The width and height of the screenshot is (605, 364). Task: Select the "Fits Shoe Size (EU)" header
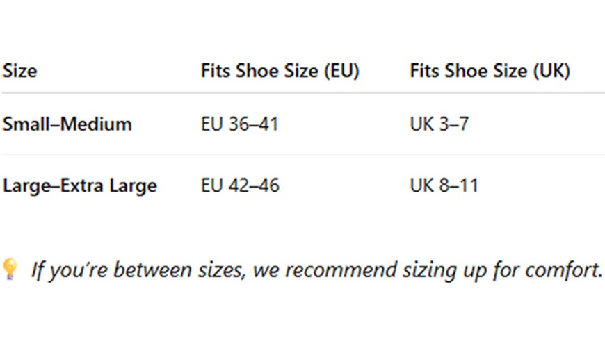[280, 71]
